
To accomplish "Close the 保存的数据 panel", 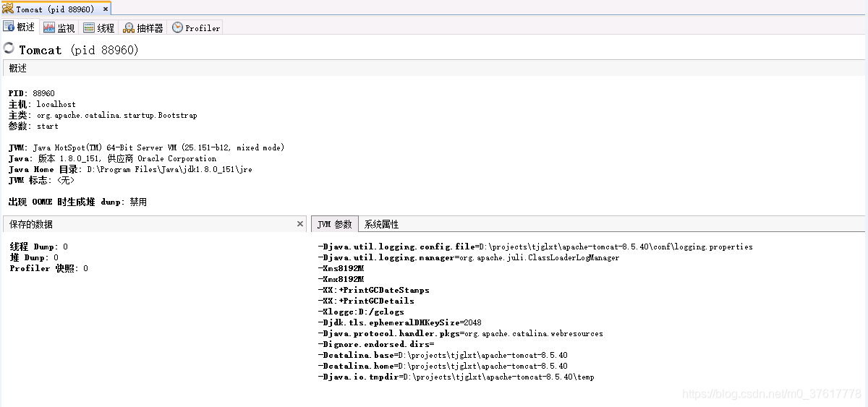I will 300,224.
